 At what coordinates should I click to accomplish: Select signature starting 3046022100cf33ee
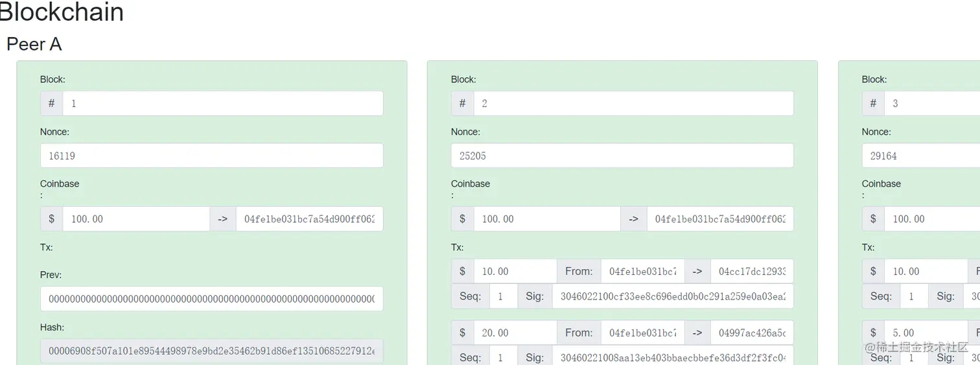coord(673,296)
